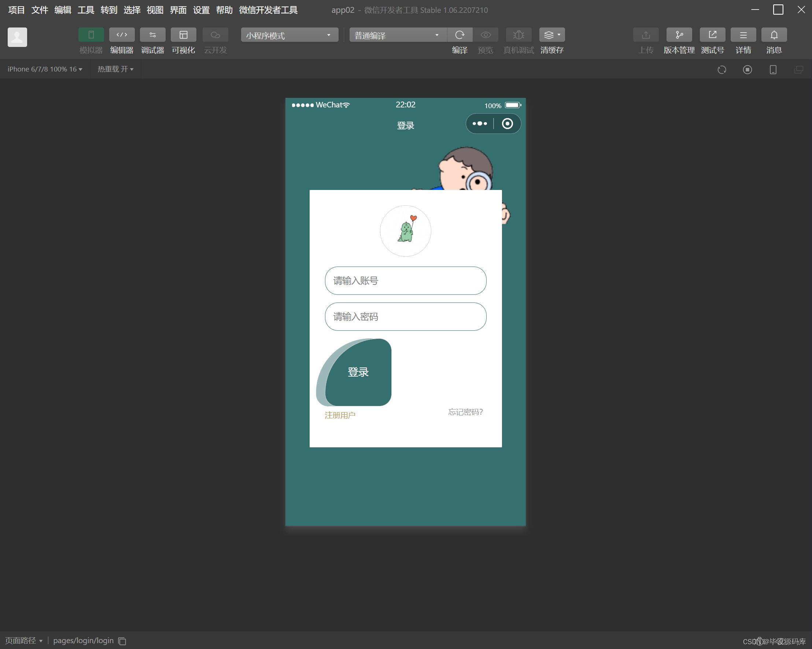812x649 pixels.
Task: Open the 工具 menu
Action: [85, 10]
